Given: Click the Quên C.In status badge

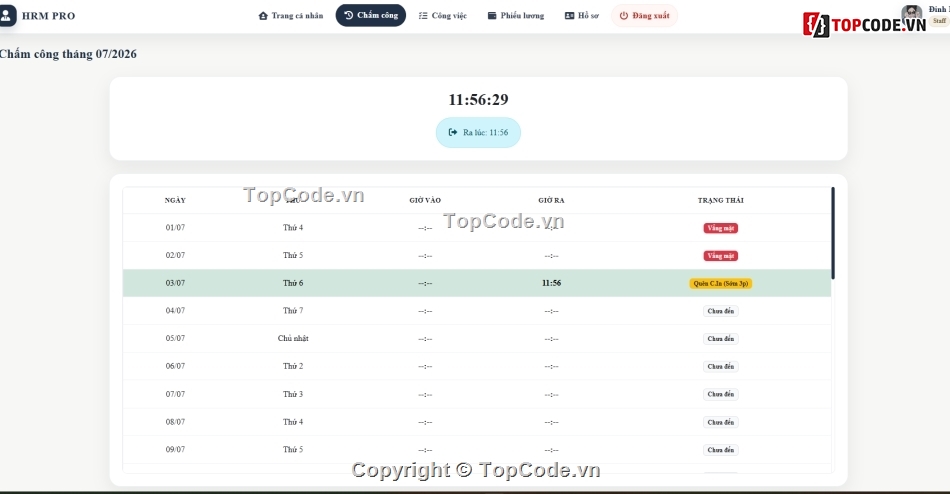Looking at the screenshot, I should [720, 283].
